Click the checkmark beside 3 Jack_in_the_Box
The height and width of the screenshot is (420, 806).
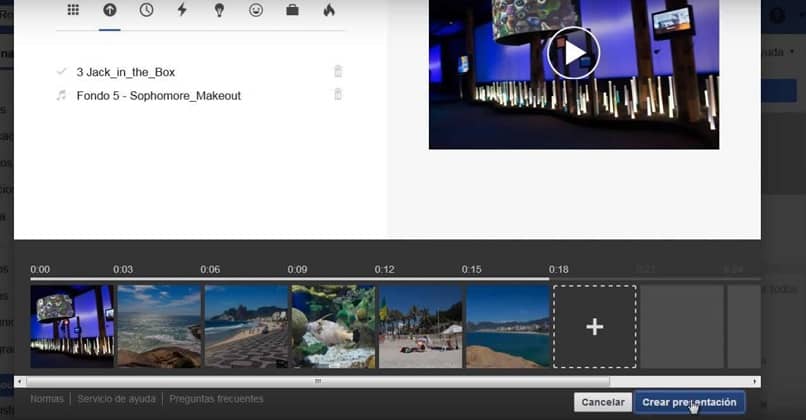click(x=62, y=71)
